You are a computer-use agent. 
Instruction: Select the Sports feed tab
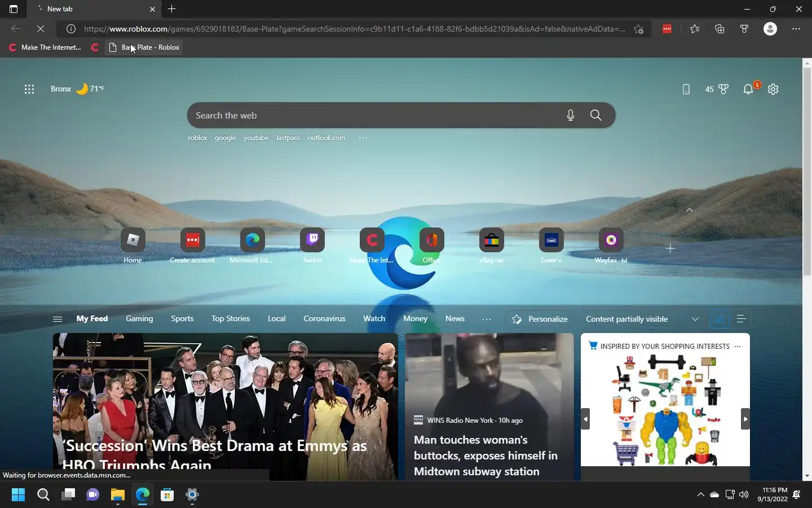(x=182, y=318)
